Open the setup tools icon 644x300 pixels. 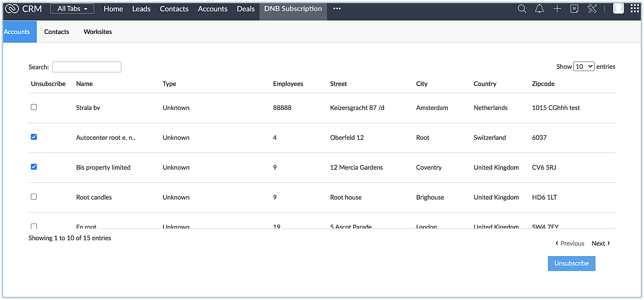click(592, 9)
